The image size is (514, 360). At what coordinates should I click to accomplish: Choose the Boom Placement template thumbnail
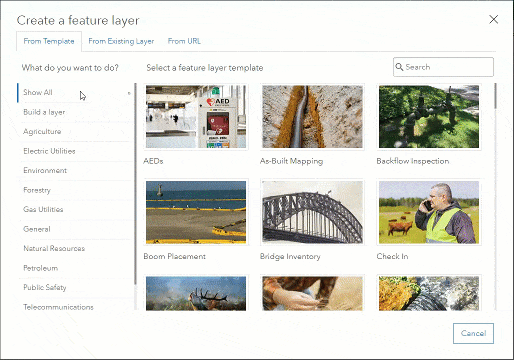tap(196, 212)
